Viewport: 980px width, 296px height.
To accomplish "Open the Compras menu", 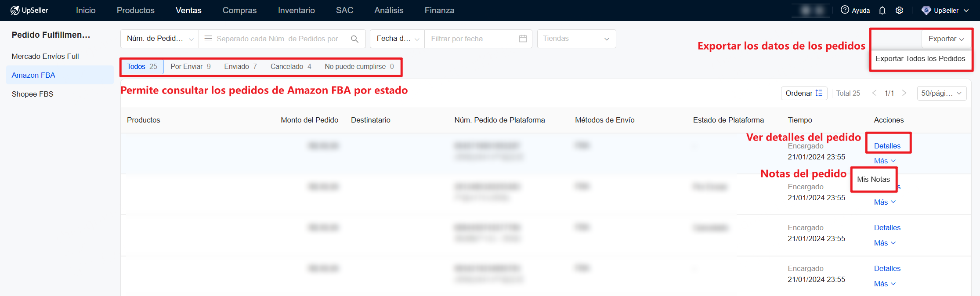I will (239, 10).
